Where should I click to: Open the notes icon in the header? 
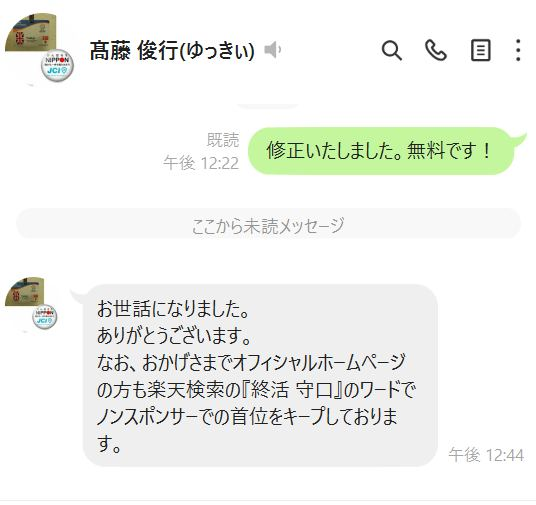(x=481, y=50)
